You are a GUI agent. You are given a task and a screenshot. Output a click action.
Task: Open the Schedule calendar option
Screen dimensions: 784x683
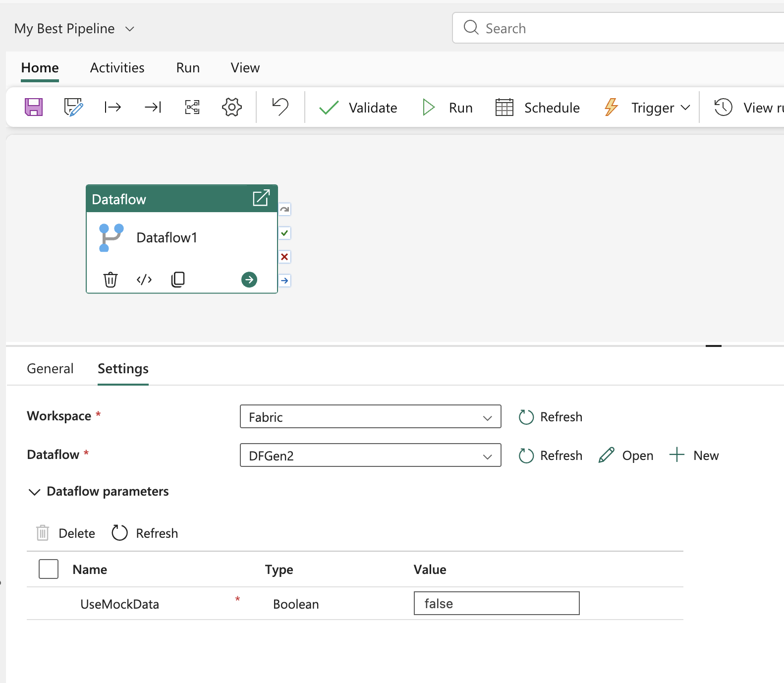point(538,108)
